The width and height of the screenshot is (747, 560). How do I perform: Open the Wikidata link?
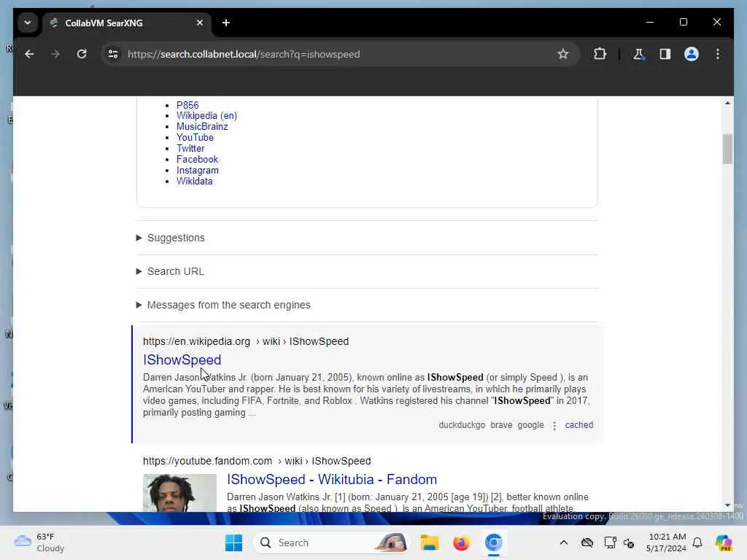point(194,182)
